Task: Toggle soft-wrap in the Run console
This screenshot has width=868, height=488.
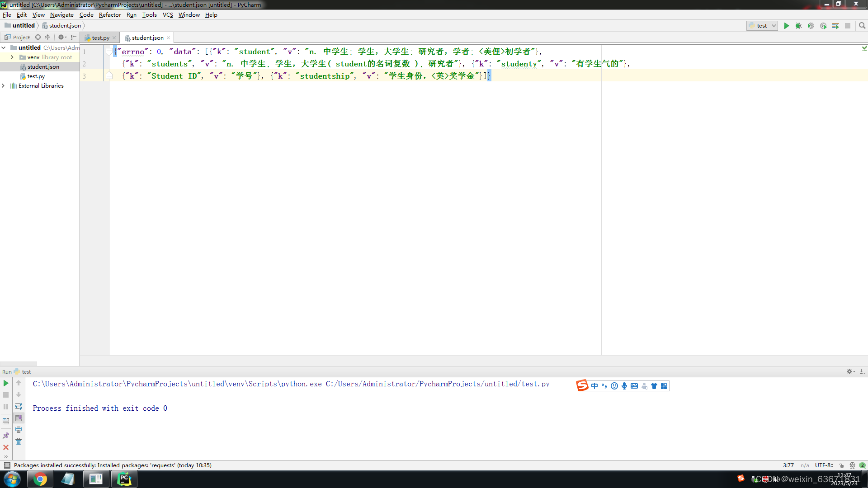Action: (x=19, y=406)
